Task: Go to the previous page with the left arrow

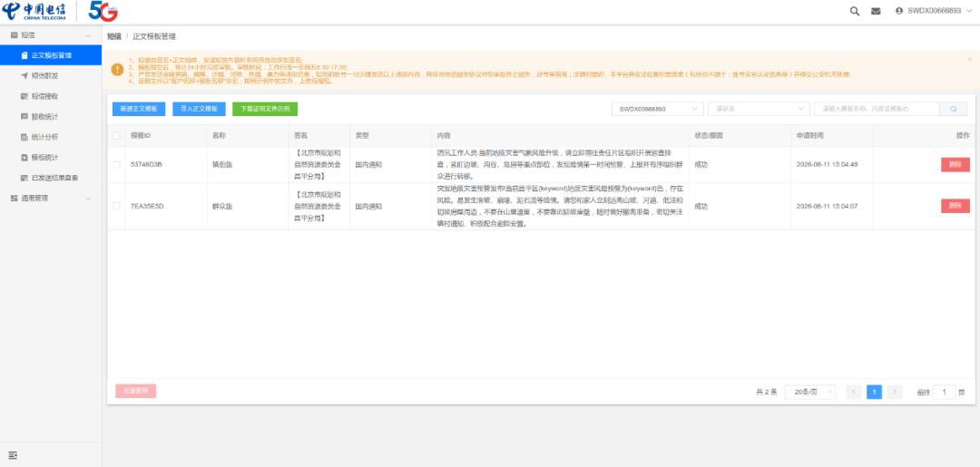Action: [x=854, y=392]
